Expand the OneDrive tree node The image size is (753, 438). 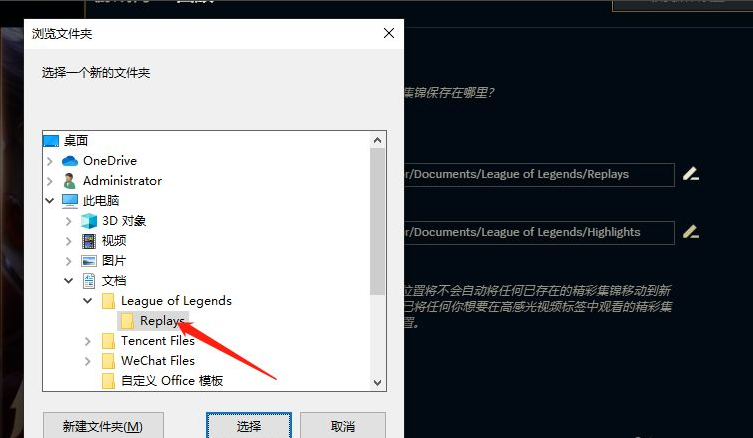[49, 161]
